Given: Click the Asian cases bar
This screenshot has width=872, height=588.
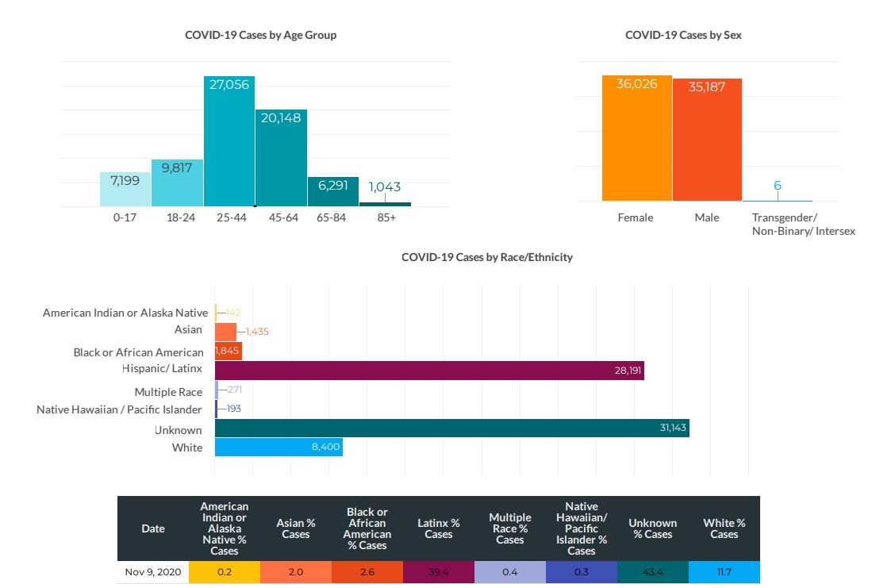Looking at the screenshot, I should (225, 332).
